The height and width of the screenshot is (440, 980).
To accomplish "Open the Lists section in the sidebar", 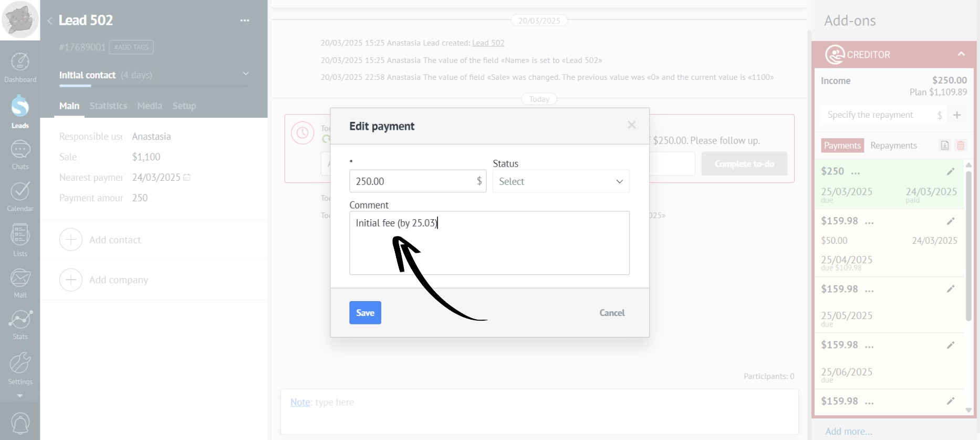I will pyautogui.click(x=20, y=240).
